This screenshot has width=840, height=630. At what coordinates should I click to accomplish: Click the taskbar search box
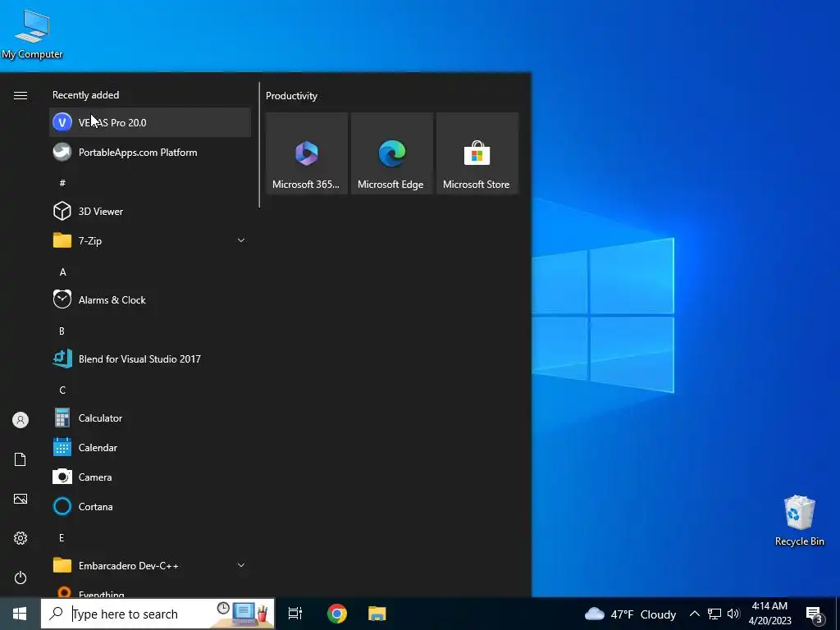tap(157, 614)
